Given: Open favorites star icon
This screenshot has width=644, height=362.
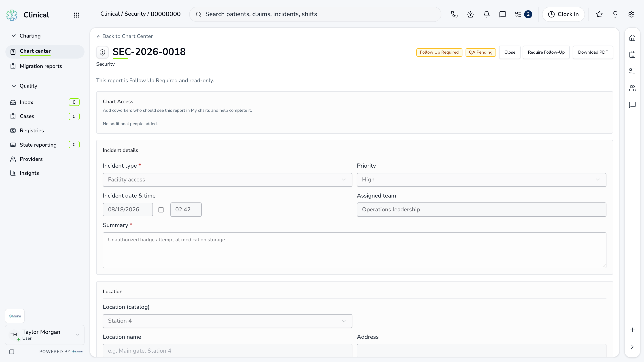Looking at the screenshot, I should point(599,14).
